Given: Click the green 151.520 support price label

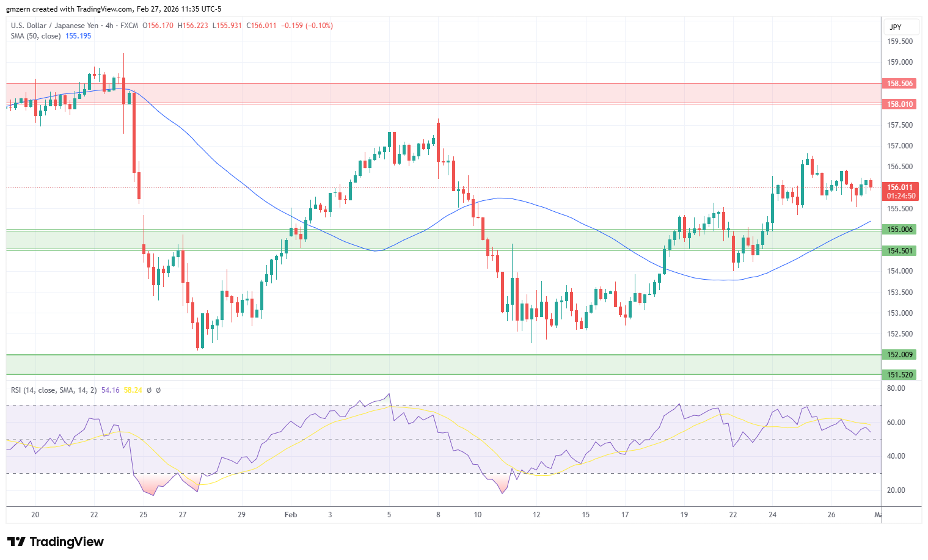Looking at the screenshot, I should point(900,375).
